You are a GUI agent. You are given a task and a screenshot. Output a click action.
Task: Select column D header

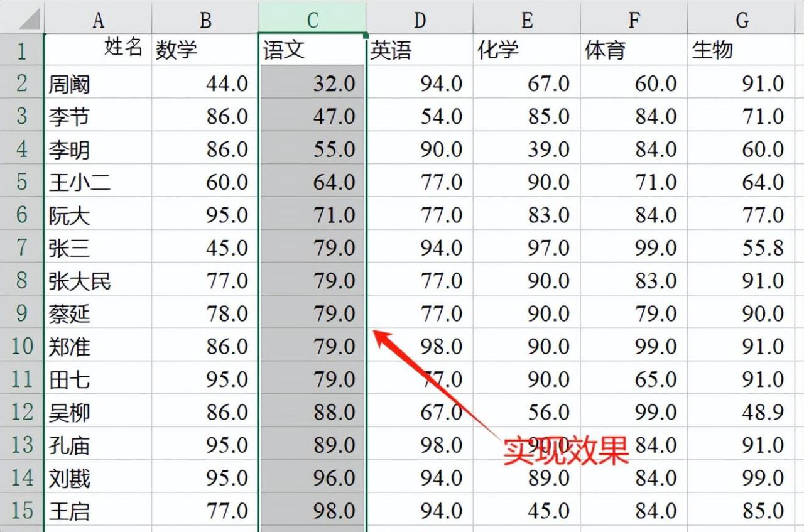[x=420, y=18]
